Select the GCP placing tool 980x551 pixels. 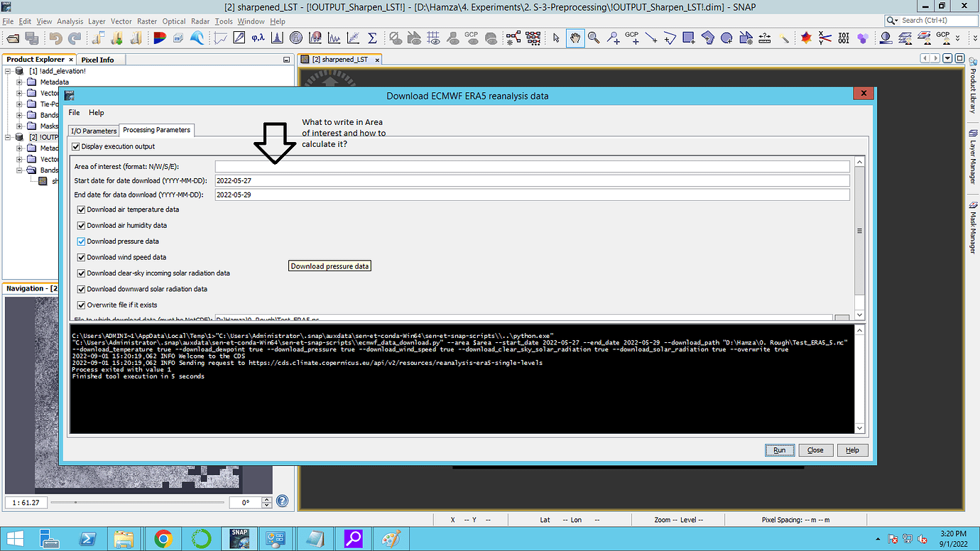click(632, 38)
